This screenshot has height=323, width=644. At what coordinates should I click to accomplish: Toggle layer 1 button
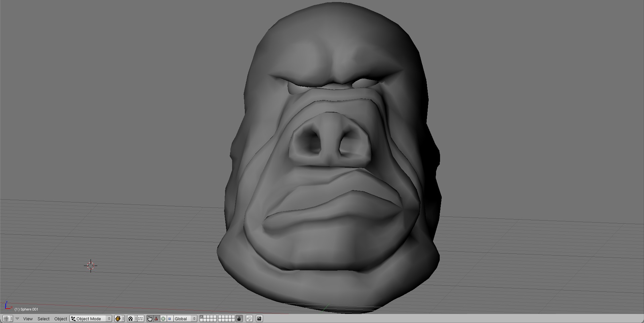pyautogui.click(x=202, y=317)
